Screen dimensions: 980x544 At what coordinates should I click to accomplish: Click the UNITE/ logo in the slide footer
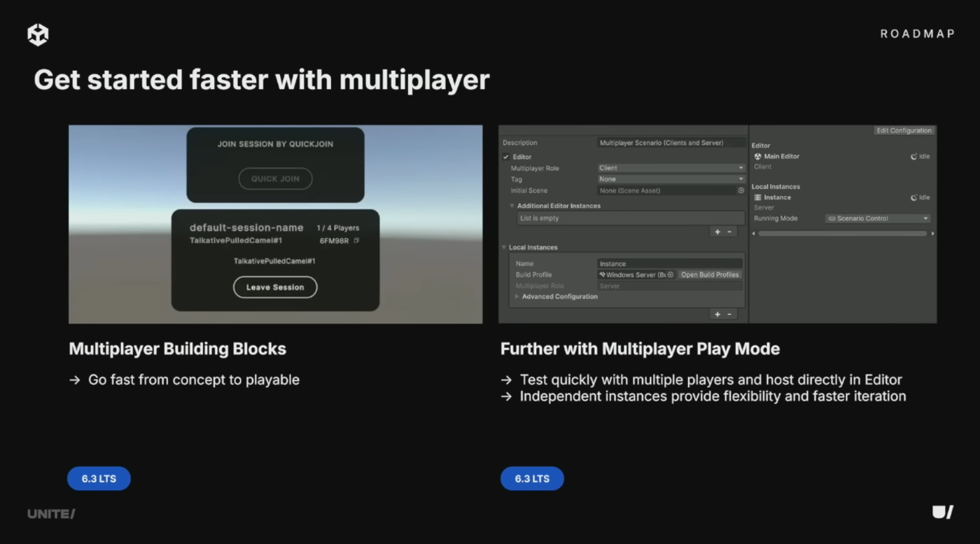point(51,514)
